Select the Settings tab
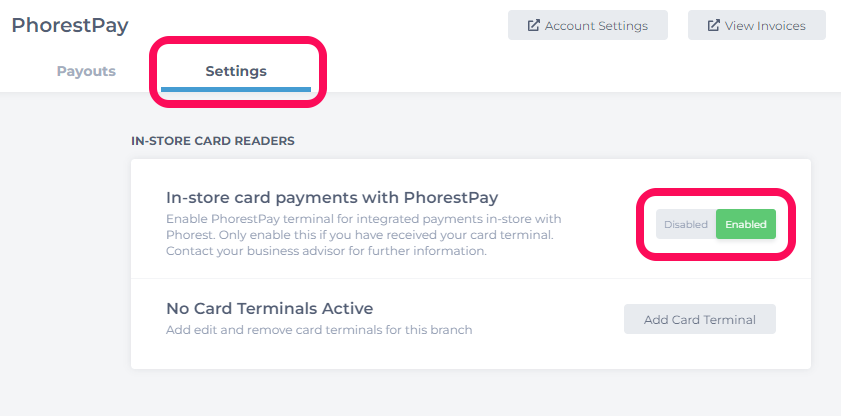Image resolution: width=841 pixels, height=416 pixels. [236, 71]
